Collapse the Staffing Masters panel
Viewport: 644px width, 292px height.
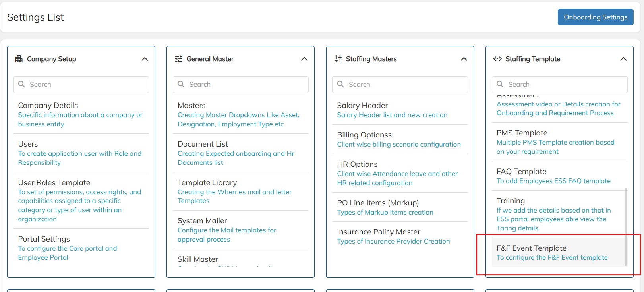click(464, 59)
